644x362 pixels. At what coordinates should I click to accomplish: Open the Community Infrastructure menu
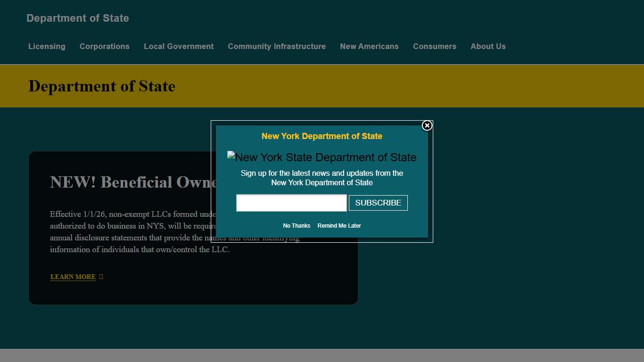pos(276,46)
